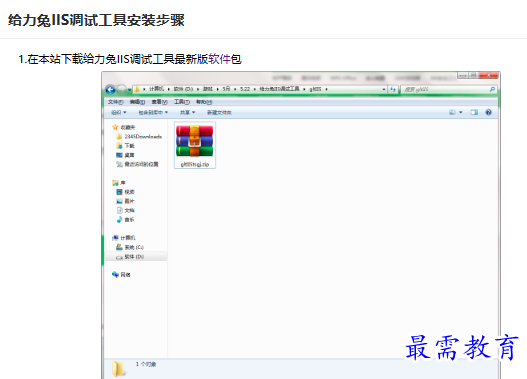Go back with the Explorer back arrow
Viewport: 527px width, 379px height.
(110, 89)
